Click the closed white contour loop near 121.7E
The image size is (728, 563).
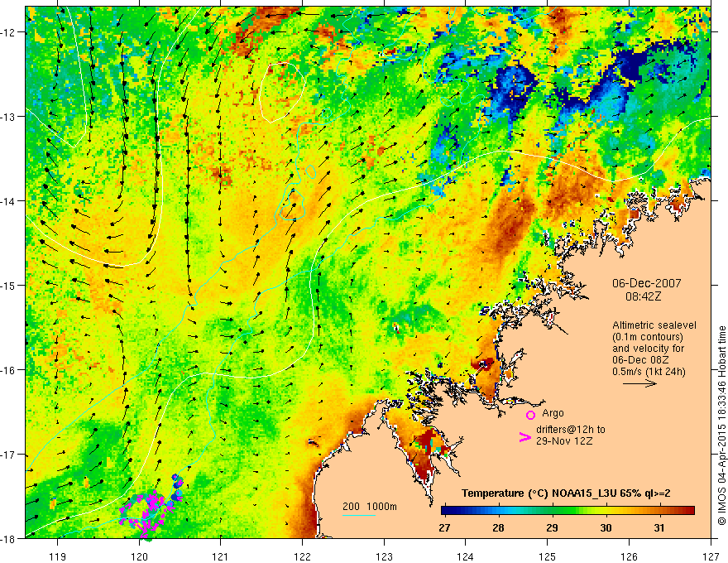(x=282, y=92)
